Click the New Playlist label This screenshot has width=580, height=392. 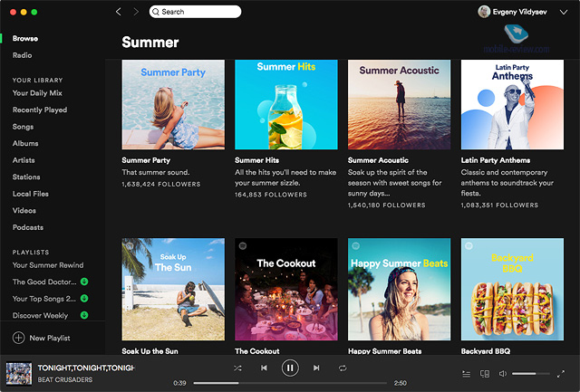click(x=50, y=338)
